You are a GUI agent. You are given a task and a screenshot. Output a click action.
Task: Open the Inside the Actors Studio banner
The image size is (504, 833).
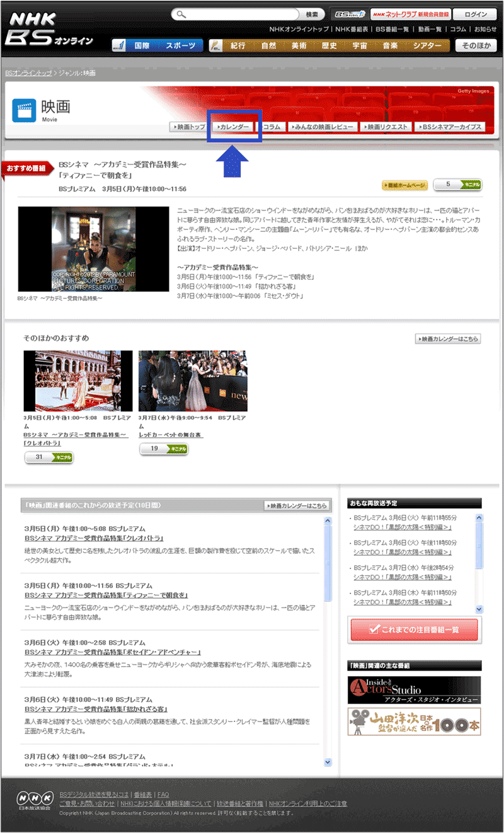coord(414,690)
